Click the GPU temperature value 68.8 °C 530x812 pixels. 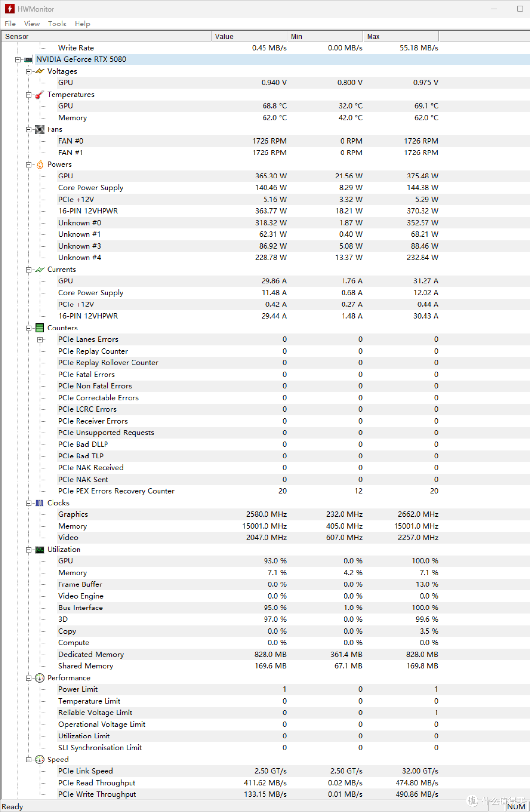pyautogui.click(x=275, y=106)
